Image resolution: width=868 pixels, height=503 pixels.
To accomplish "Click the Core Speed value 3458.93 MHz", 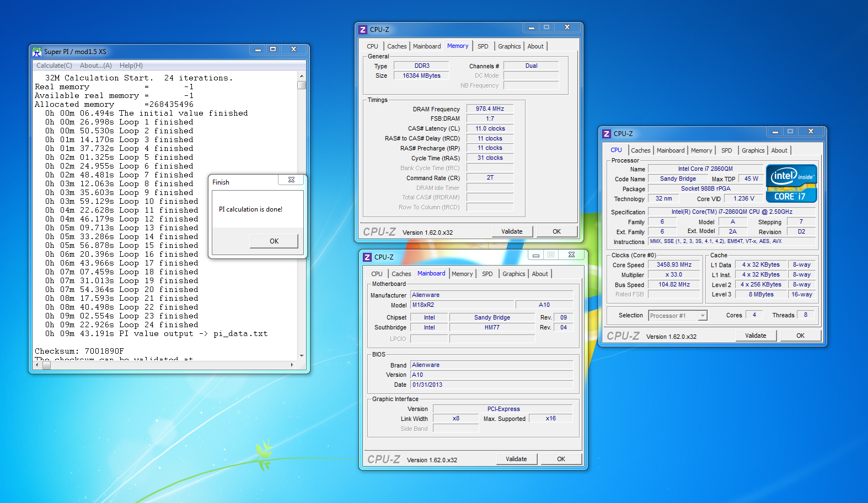I will click(x=674, y=265).
